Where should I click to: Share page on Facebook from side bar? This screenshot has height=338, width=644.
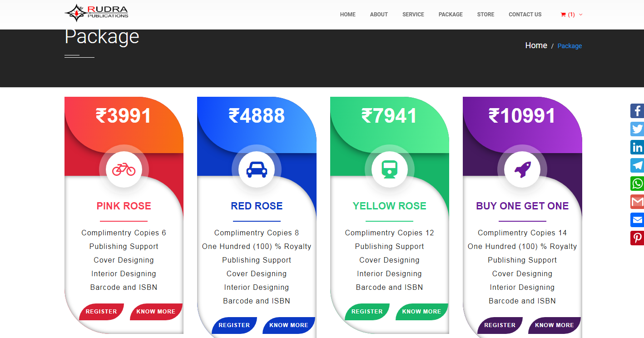point(637,111)
